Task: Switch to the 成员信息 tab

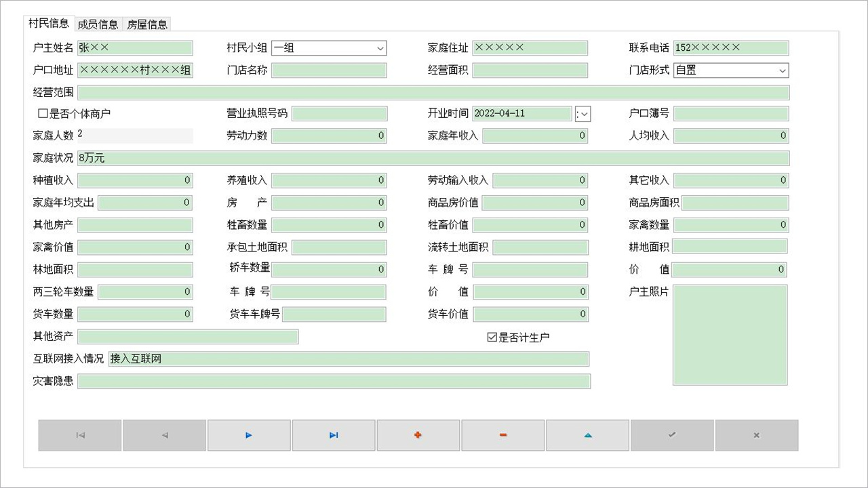Action: (98, 24)
